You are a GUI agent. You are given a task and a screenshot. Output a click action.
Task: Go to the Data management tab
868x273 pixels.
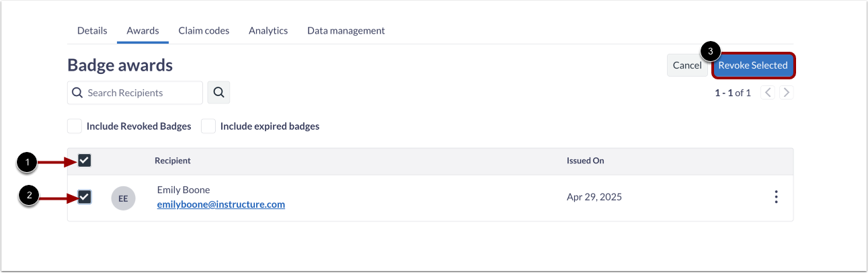click(346, 31)
